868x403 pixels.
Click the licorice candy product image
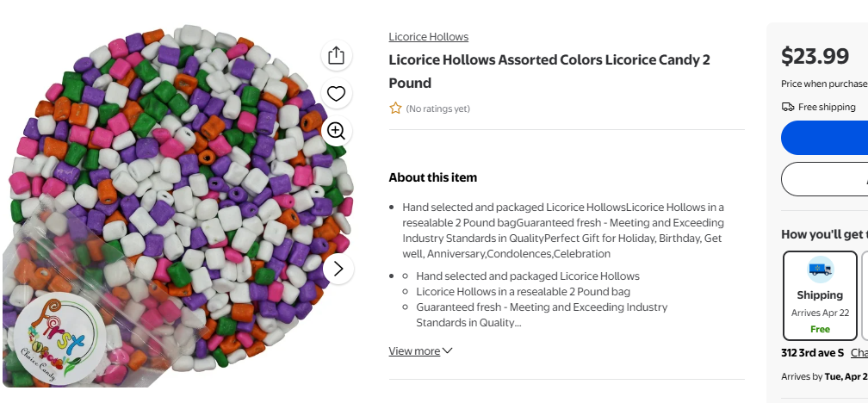172,207
